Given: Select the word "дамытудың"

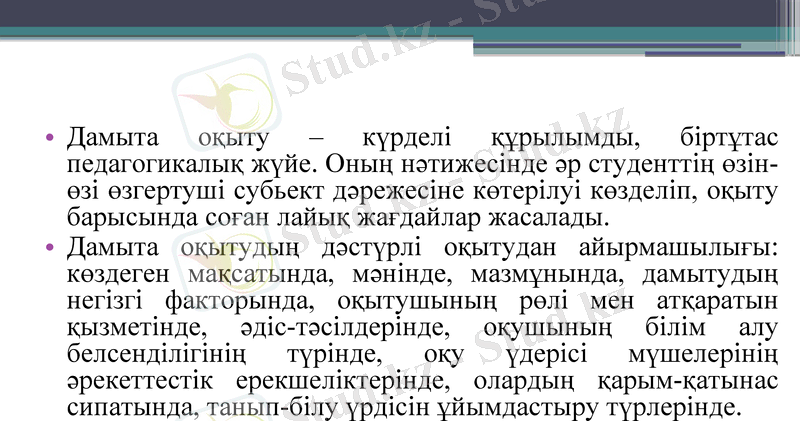Looking at the screenshot, I should click(710, 276).
